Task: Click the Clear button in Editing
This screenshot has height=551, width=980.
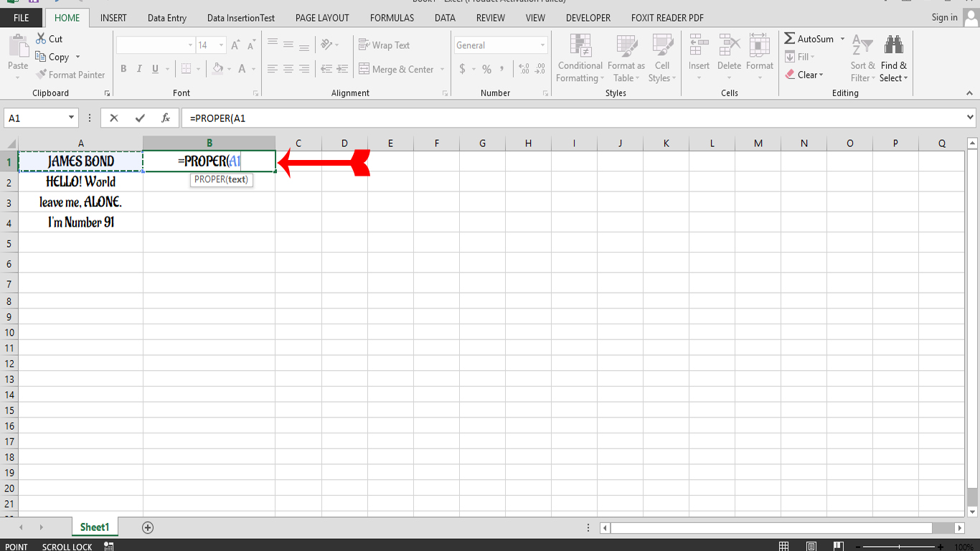Action: [803, 75]
